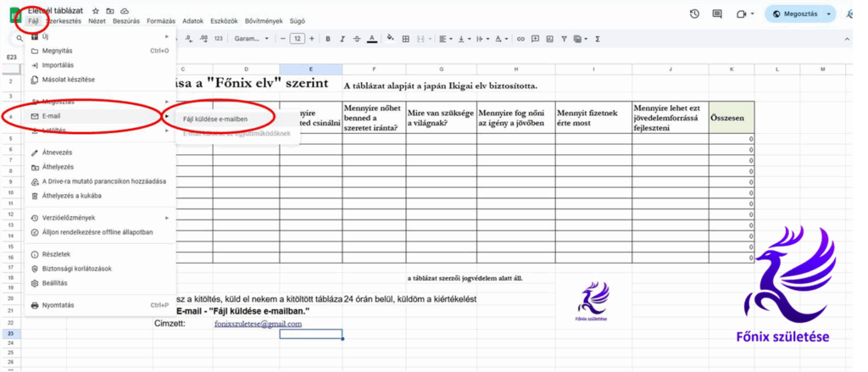Open the comments panel icon
The width and height of the screenshot is (868, 372).
pyautogui.click(x=717, y=14)
